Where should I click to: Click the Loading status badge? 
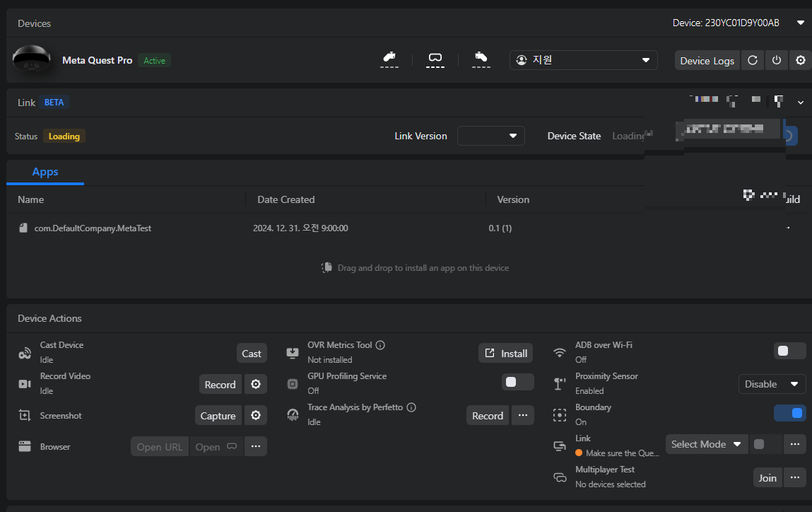[x=64, y=136]
